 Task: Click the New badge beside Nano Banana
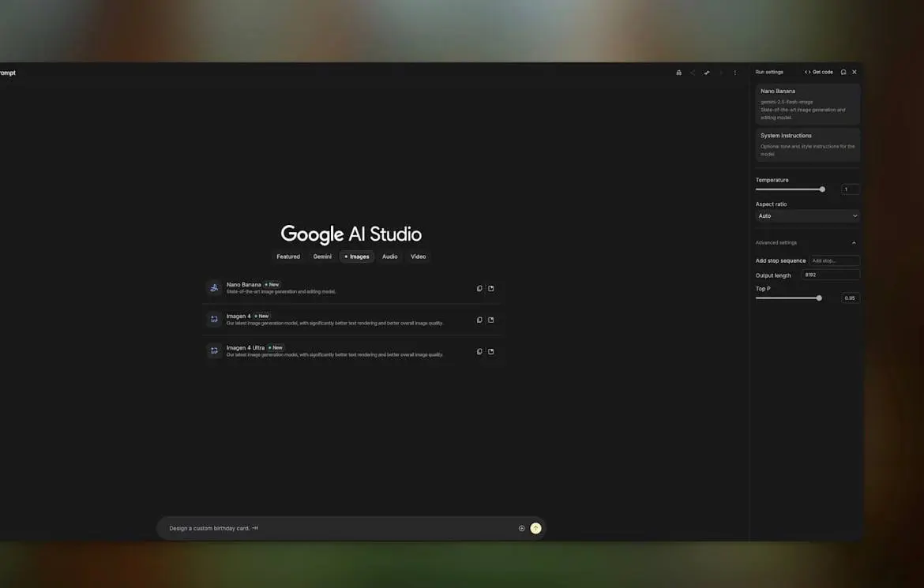272,285
